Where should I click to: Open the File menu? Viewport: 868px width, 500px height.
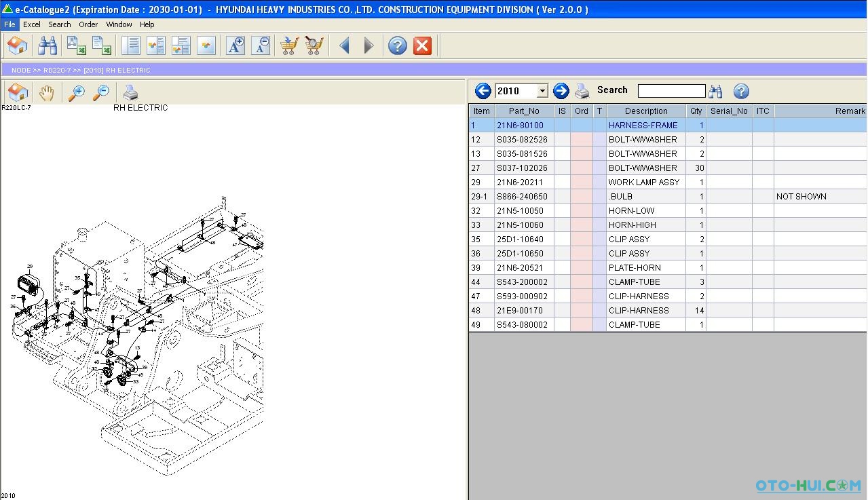point(10,24)
